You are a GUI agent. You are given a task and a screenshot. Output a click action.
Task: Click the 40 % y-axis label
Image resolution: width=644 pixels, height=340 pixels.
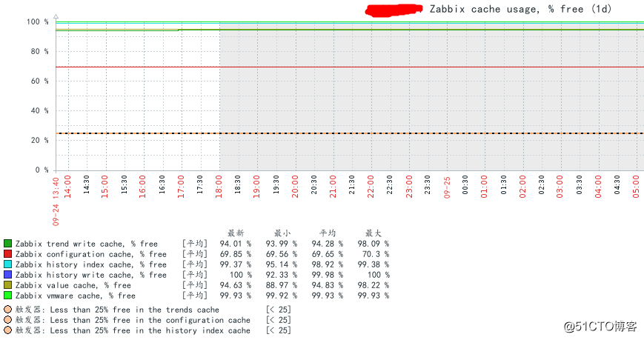point(39,110)
